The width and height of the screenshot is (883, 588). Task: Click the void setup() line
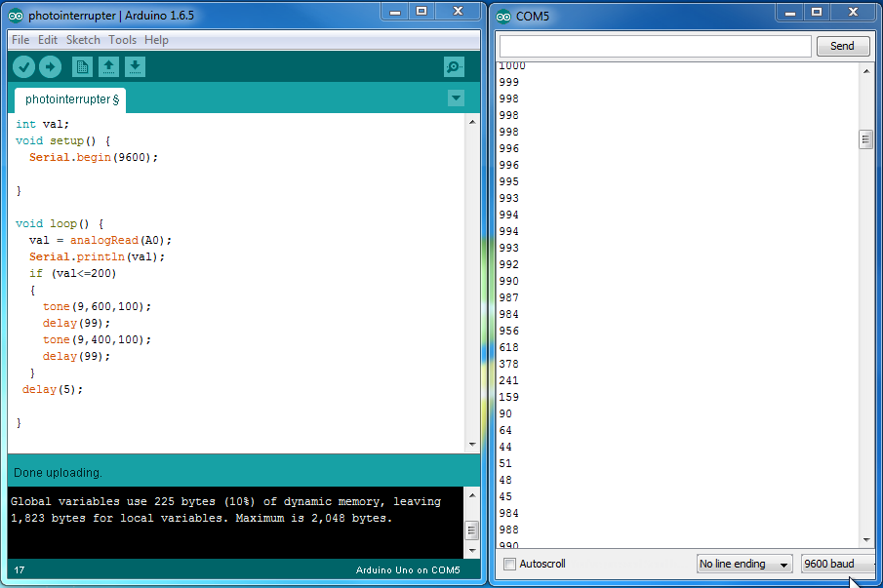pyautogui.click(x=63, y=140)
